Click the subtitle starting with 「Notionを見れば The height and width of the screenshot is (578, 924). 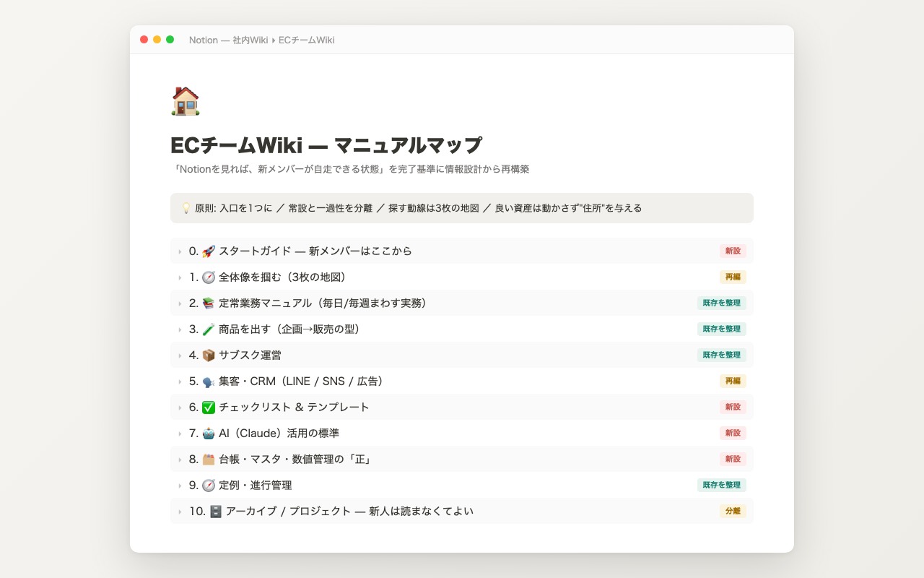click(352, 169)
